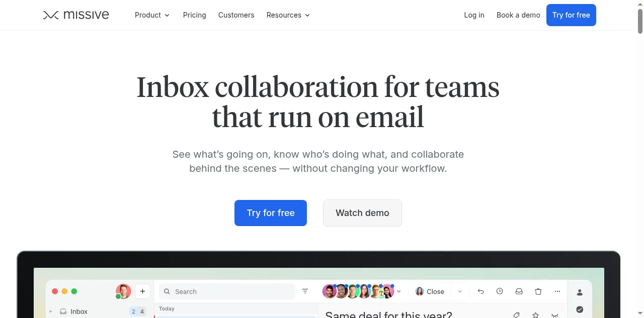644x318 pixels.
Task: Click the closed-eye icon beside the star
Action: (555, 315)
